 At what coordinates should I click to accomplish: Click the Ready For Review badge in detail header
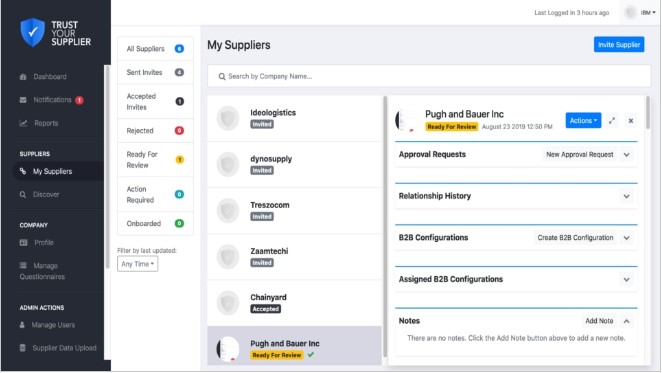pos(451,127)
